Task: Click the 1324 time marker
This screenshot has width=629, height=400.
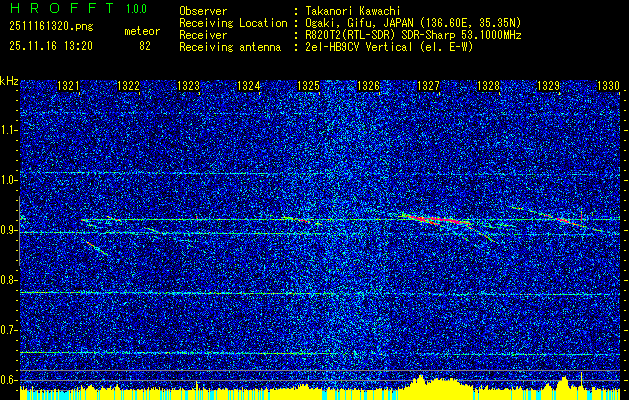Action: [x=249, y=85]
